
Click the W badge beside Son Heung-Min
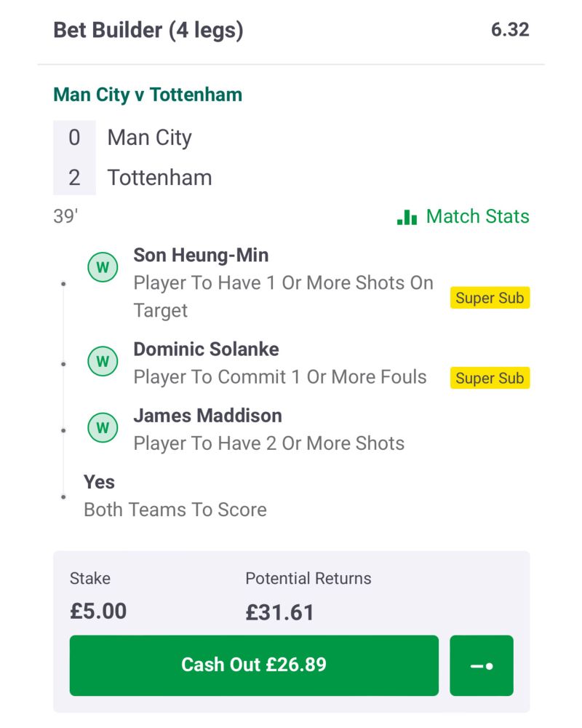[103, 267]
